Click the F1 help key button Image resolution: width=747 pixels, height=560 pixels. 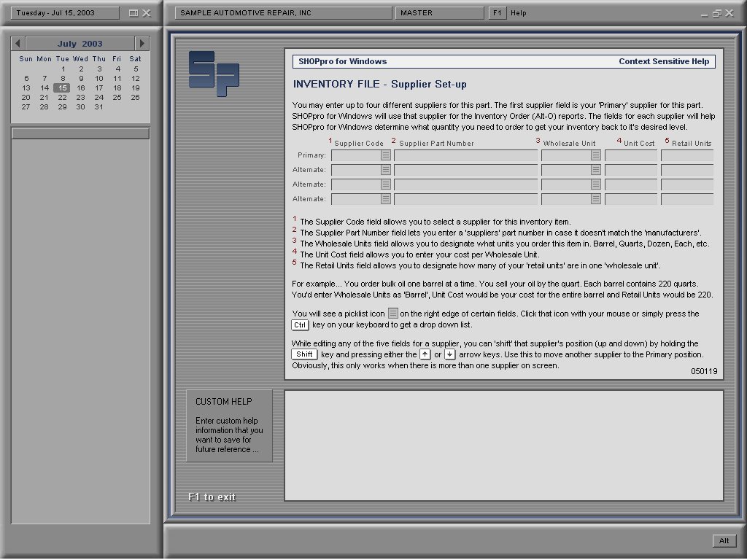point(497,13)
